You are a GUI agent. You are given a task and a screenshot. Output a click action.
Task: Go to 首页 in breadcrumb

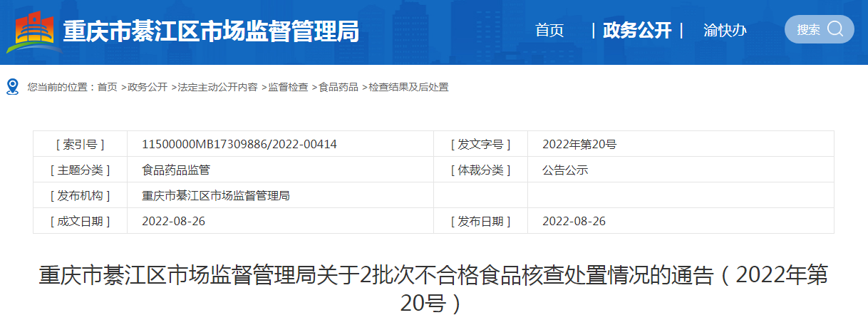pos(108,87)
